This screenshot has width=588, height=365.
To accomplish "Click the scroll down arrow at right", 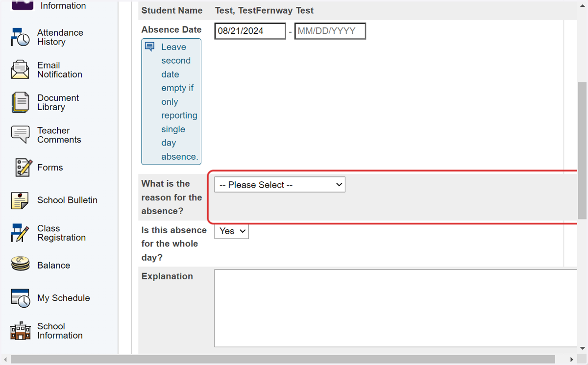I will (583, 348).
